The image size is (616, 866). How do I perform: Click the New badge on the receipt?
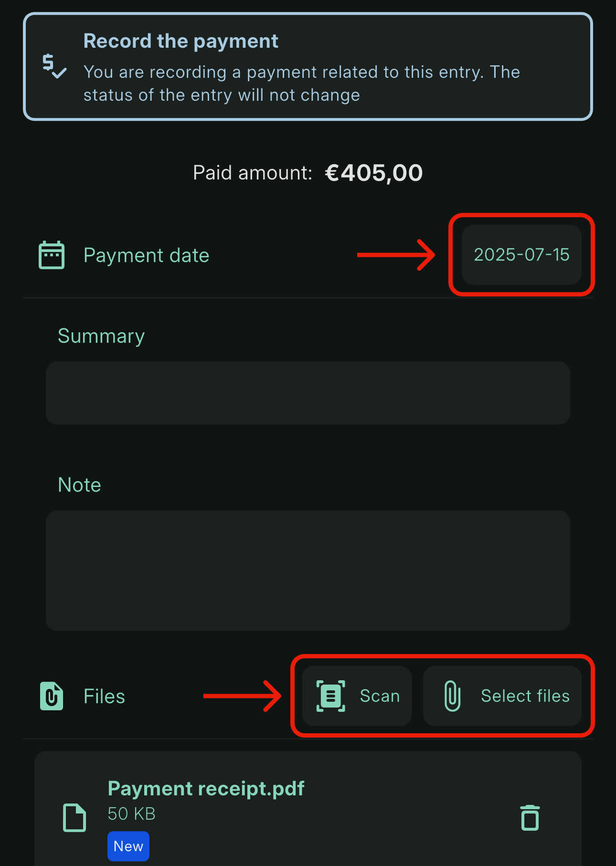(x=128, y=846)
